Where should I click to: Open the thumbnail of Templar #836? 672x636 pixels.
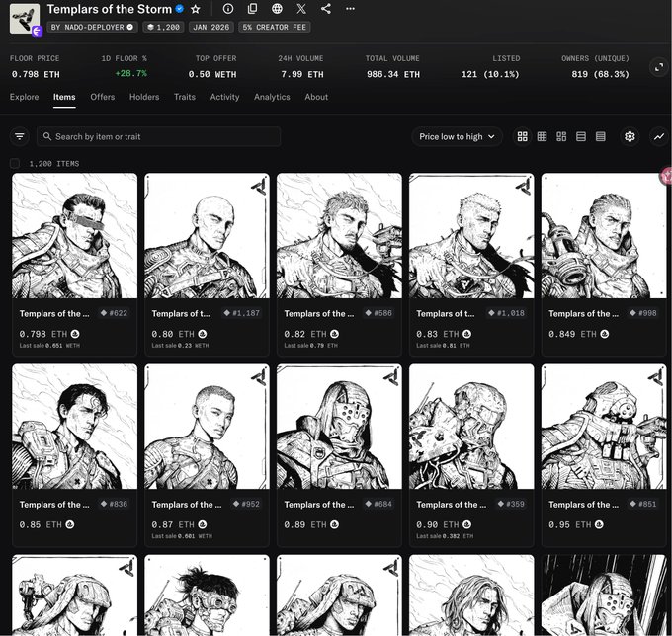tap(74, 427)
